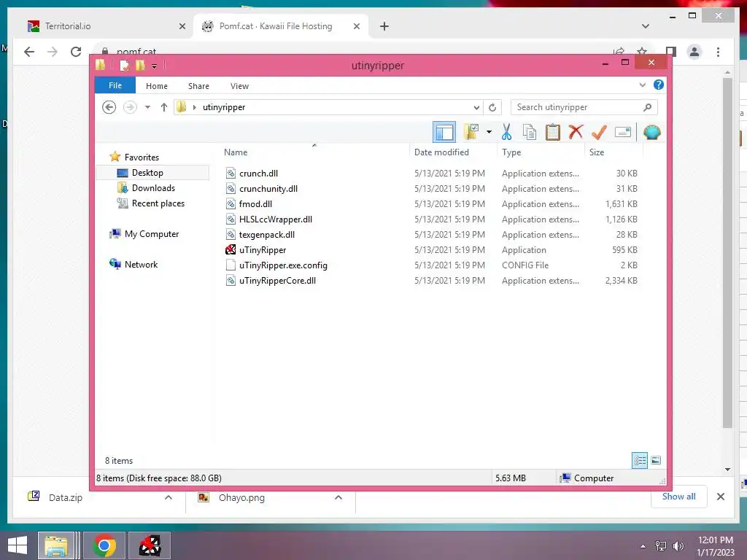Collapse the ribbon with the chevron

642,85
